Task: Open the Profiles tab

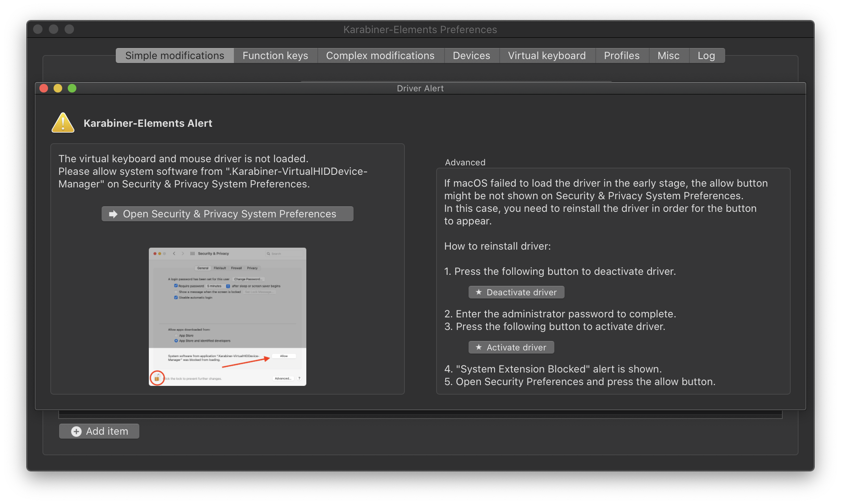Action: pyautogui.click(x=622, y=56)
